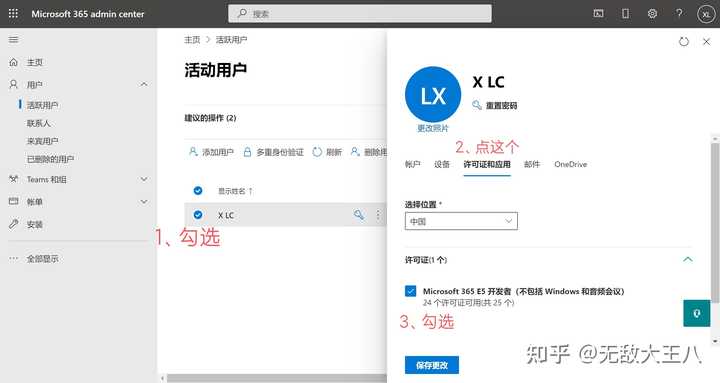Open the 选择位置 dropdown showing 中国

pyautogui.click(x=461, y=221)
